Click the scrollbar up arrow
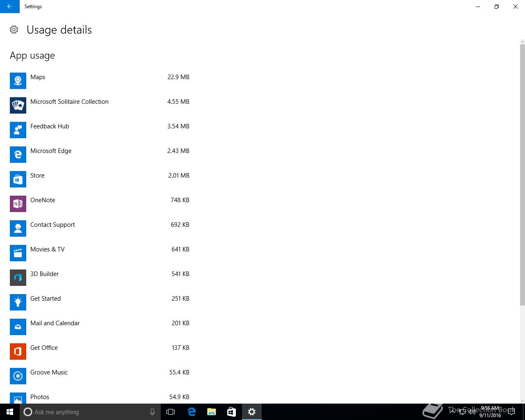This screenshot has width=525, height=420. click(x=523, y=42)
